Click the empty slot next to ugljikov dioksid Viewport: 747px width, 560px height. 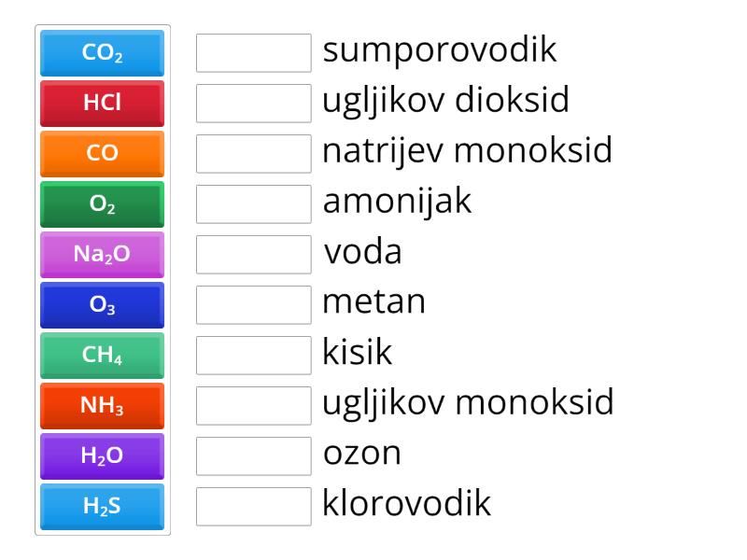coord(254,104)
